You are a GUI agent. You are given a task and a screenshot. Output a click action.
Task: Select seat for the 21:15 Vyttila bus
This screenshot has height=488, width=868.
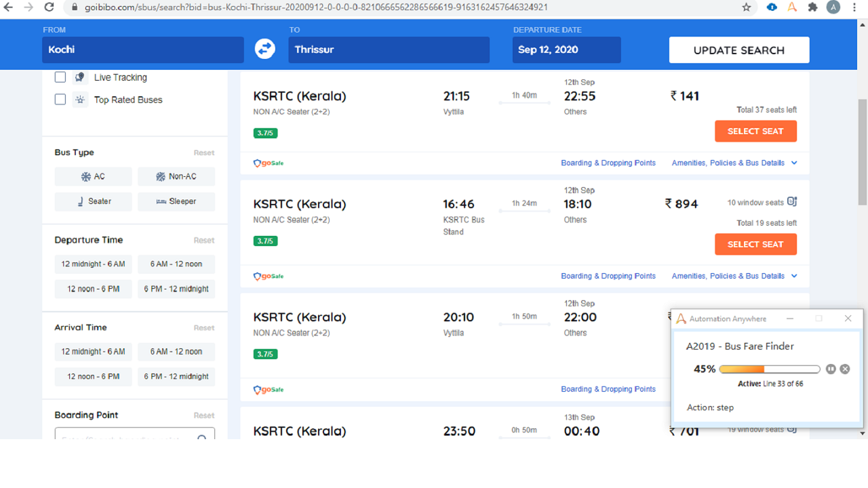pyautogui.click(x=755, y=131)
